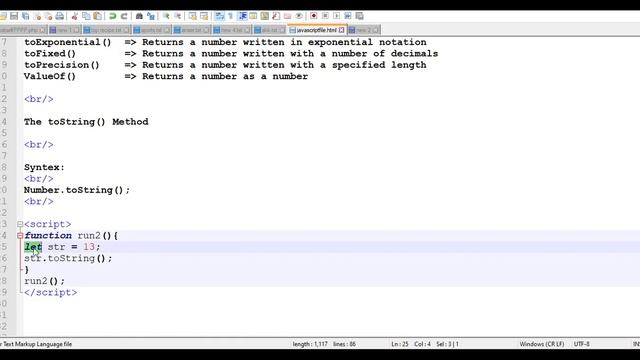Switch to the new 1 tab
The height and width of the screenshot is (360, 640).
(64, 30)
